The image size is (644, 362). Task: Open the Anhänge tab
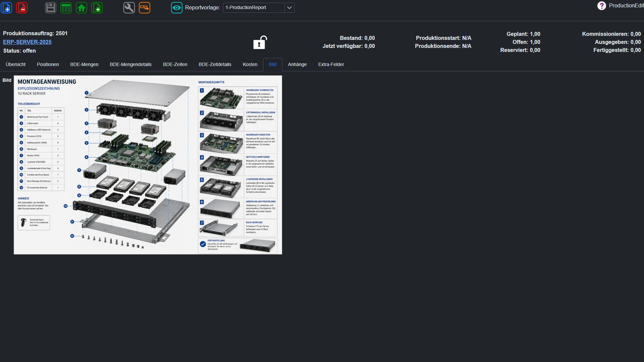298,64
